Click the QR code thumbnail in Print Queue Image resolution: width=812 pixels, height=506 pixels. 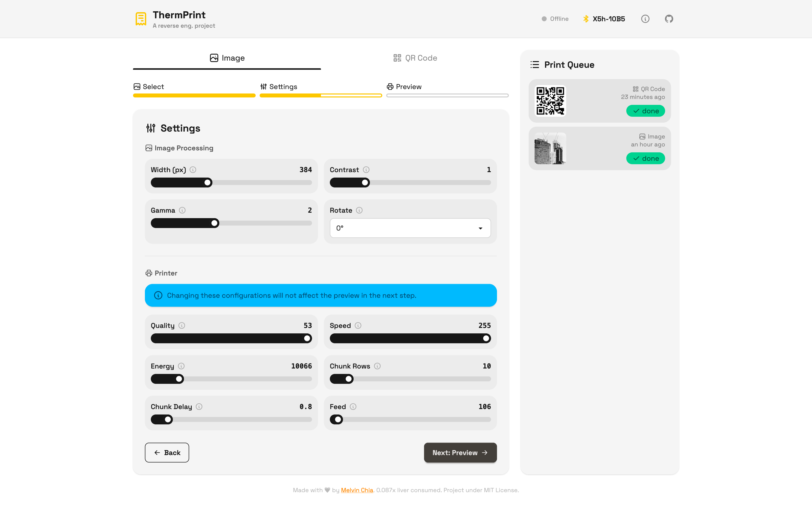click(550, 101)
